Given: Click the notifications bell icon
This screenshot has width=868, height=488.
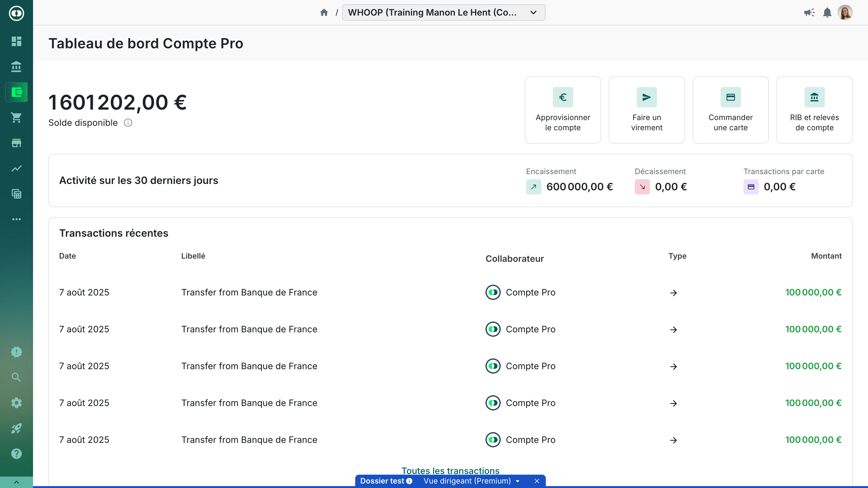Looking at the screenshot, I should (827, 13).
